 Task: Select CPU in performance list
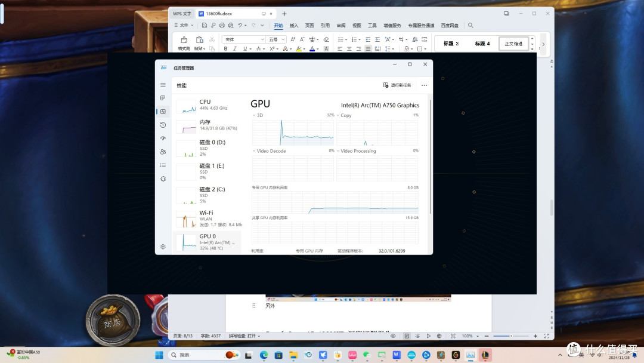click(x=208, y=105)
